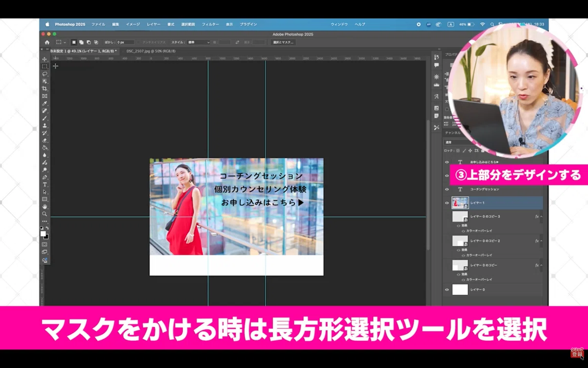Viewport: 588px width, 368px height.
Task: Open the glyphs 'A' panel icon
Action: (436, 96)
